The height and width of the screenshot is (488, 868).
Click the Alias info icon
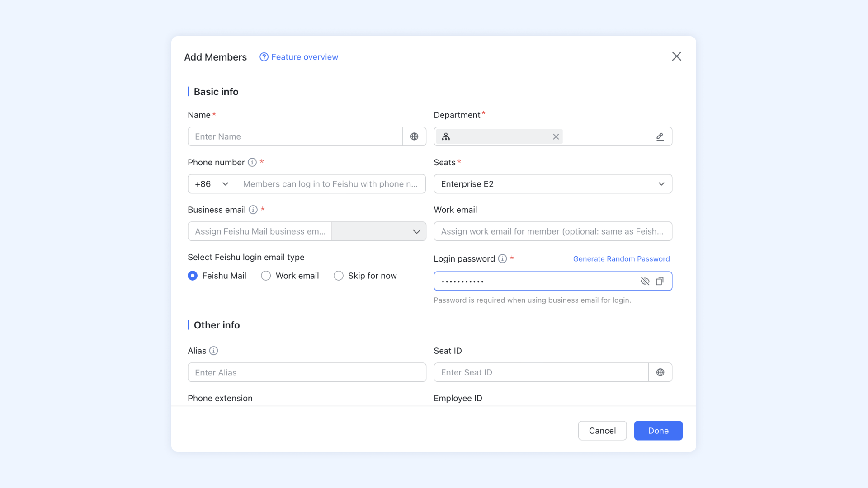pos(213,351)
